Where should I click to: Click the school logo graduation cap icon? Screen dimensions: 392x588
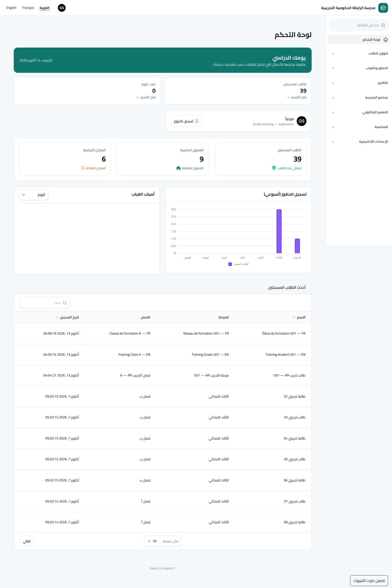pyautogui.click(x=383, y=8)
